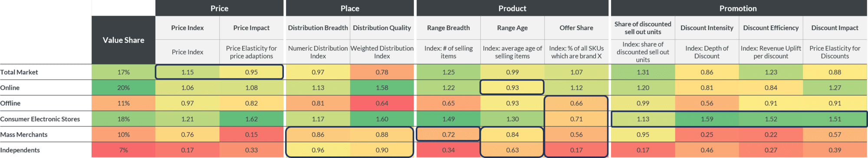Select Independents Offer Share cell 0.17

tap(576, 150)
